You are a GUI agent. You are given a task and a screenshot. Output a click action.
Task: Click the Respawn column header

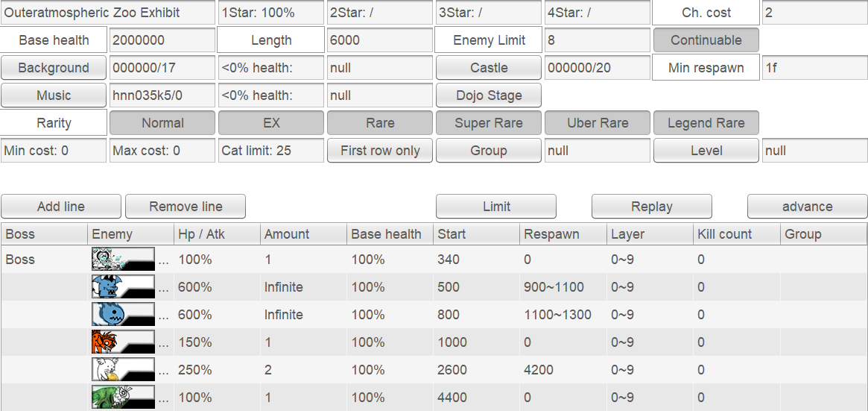563,234
